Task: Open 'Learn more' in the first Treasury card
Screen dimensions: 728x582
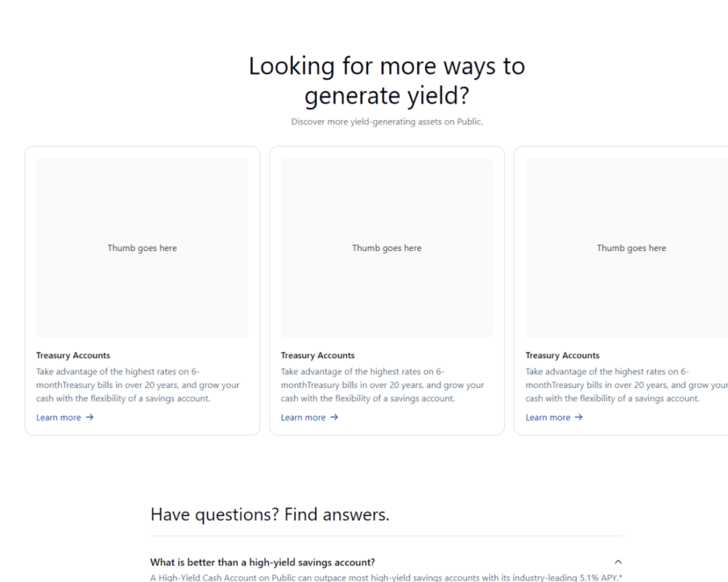Action: 59,417
